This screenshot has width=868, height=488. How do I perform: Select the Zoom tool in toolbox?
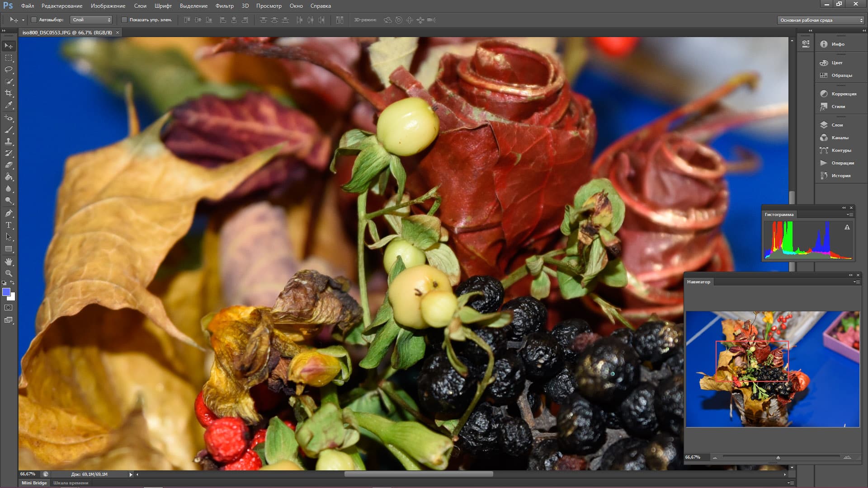[x=9, y=273]
